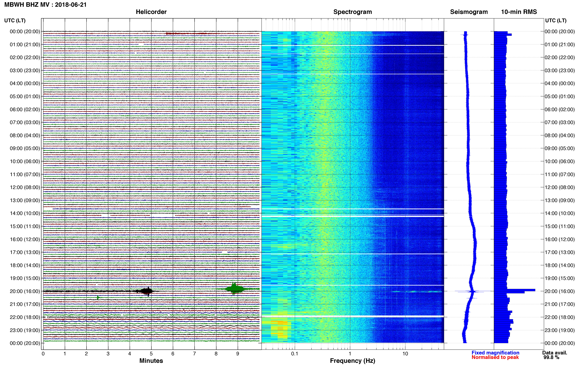Click left-axis time label '20:00 (16:00)'
This screenshot has width=588, height=368.
pos(25,291)
